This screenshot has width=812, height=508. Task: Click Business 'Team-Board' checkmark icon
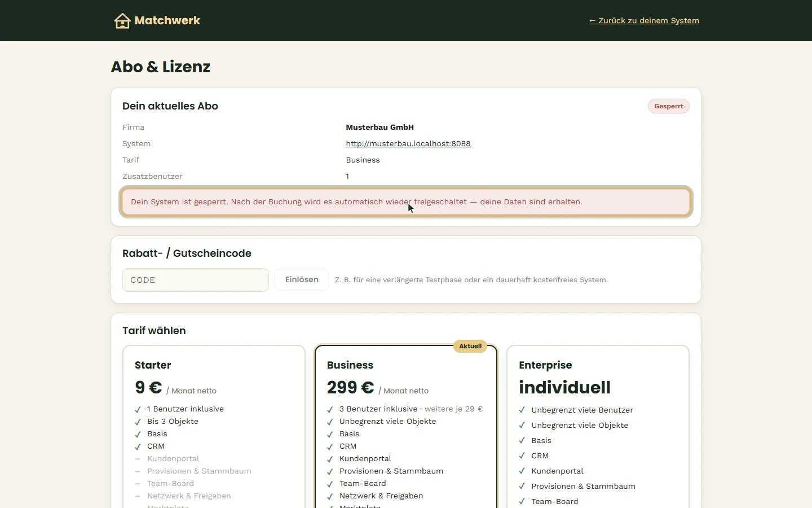point(330,484)
